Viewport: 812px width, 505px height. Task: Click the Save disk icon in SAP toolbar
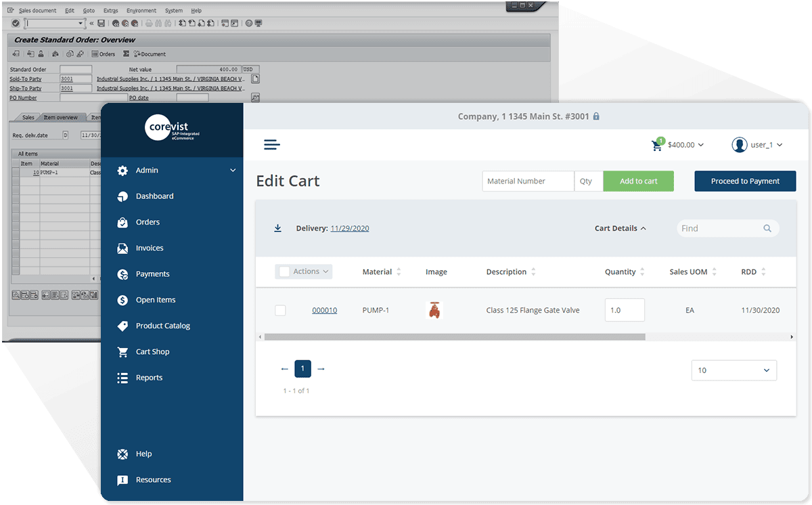tap(101, 23)
